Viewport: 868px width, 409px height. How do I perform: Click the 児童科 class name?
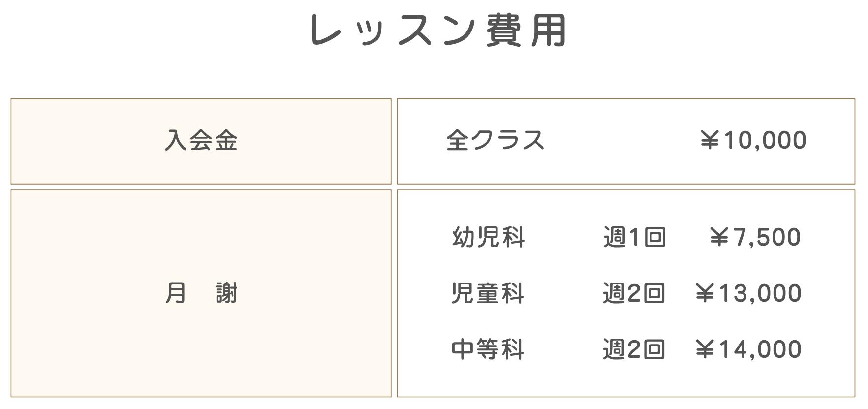click(488, 293)
